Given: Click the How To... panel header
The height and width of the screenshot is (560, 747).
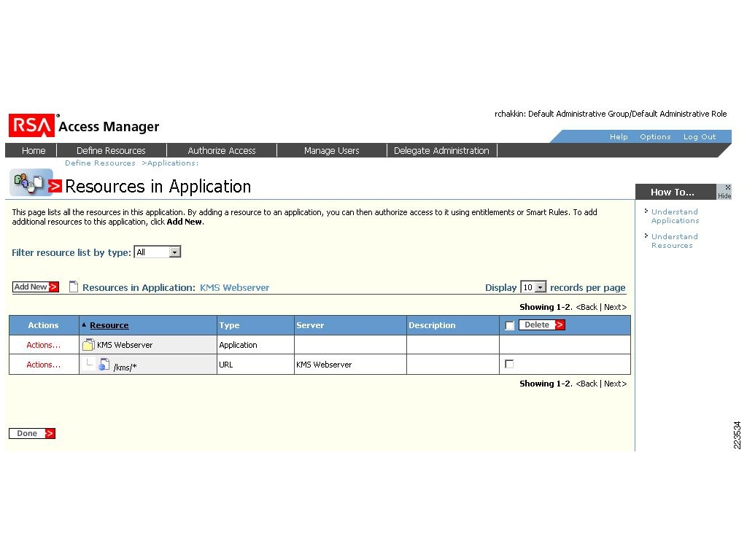Looking at the screenshot, I should click(x=676, y=192).
